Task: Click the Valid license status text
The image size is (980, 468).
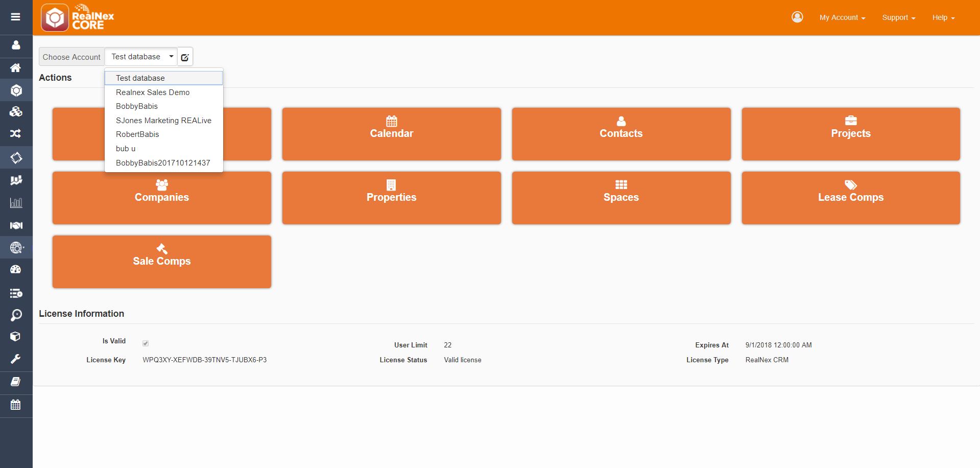Action: tap(463, 360)
